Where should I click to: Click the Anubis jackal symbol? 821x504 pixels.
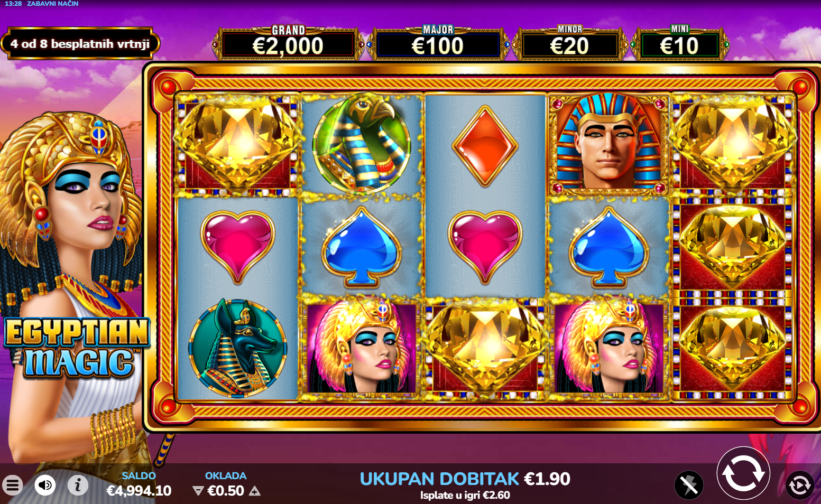[x=238, y=348]
